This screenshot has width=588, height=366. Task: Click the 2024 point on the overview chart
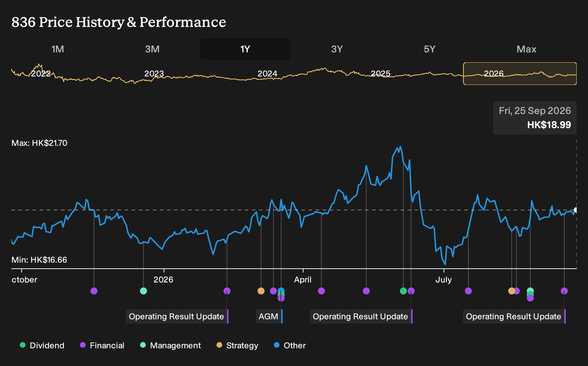(x=267, y=74)
